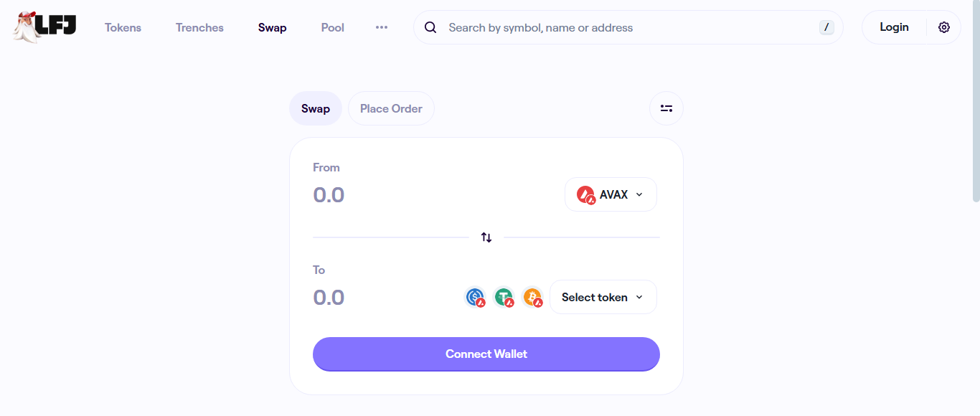
Task: Switch to the Place Order tab
Action: point(391,109)
